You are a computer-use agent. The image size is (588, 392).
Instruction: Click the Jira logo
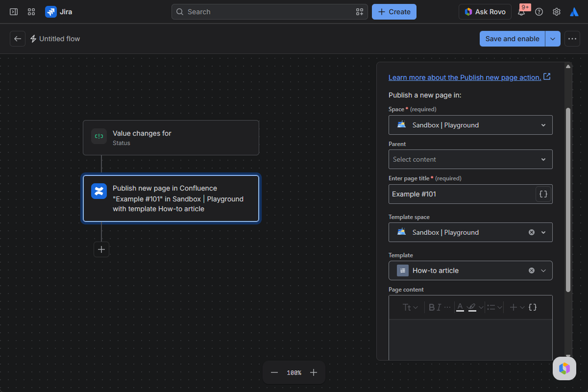(x=58, y=12)
